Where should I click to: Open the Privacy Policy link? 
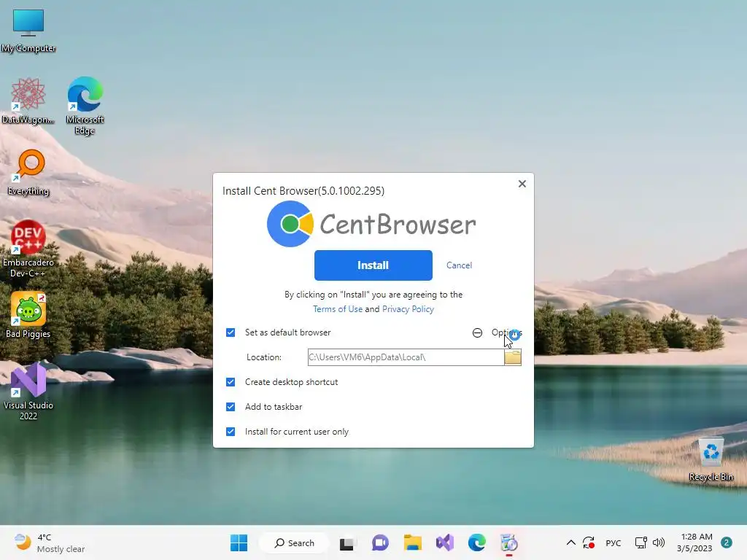(x=408, y=309)
